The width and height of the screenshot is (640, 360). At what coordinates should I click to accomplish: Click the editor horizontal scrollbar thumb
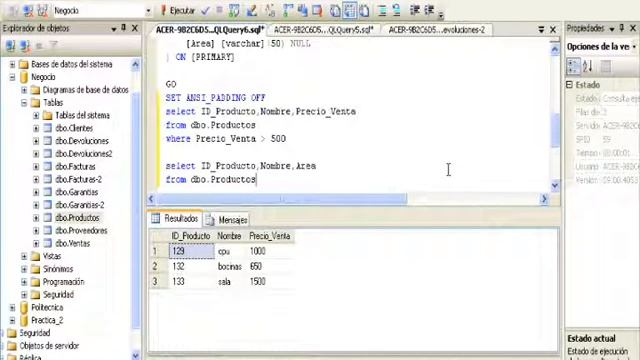point(282,199)
